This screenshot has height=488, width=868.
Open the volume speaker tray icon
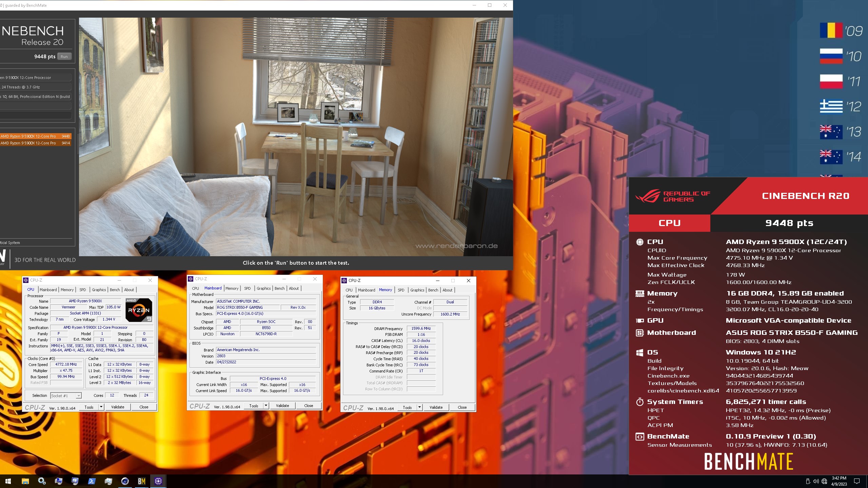(816, 481)
